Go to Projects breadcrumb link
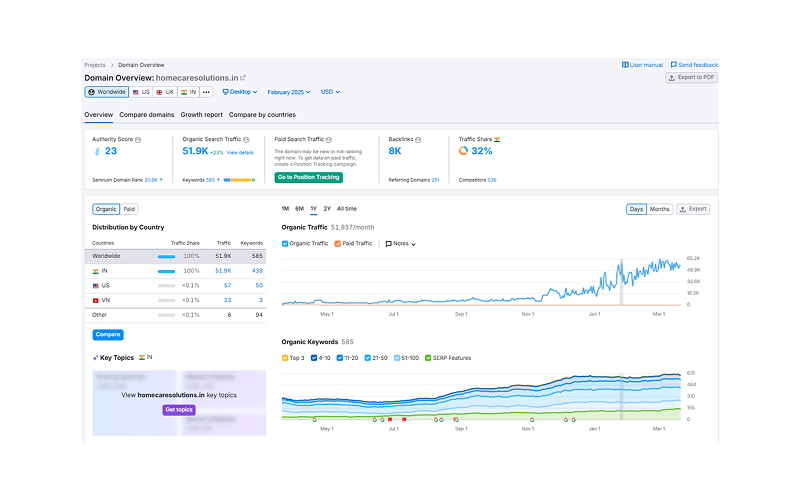The width and height of the screenshot is (800, 500). click(95, 65)
